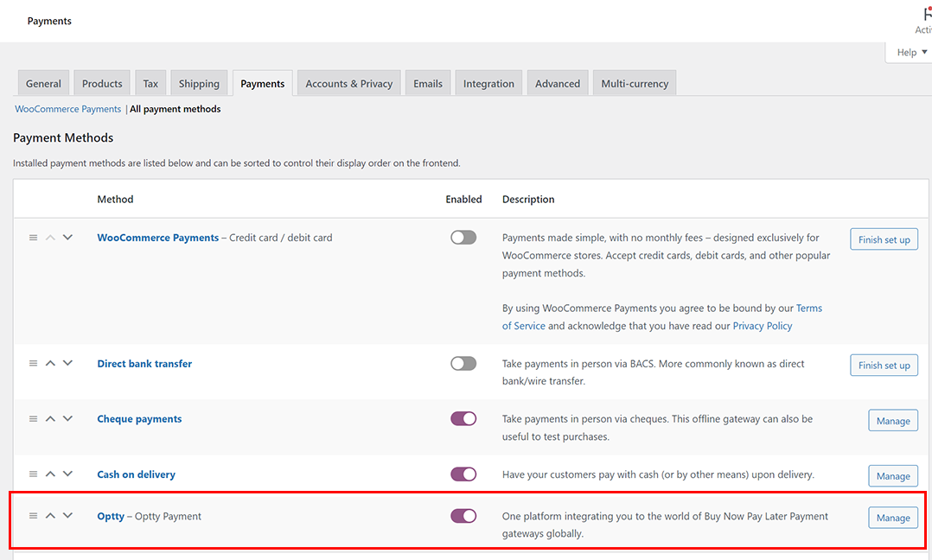The image size is (932, 560).
Task: Move WooCommerce Payments down with arrow
Action: click(67, 238)
